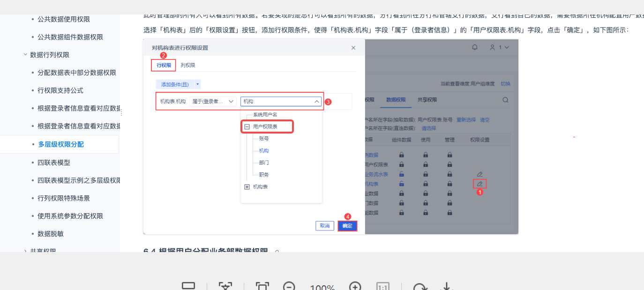Switch to the 列权限 tab

(188, 66)
